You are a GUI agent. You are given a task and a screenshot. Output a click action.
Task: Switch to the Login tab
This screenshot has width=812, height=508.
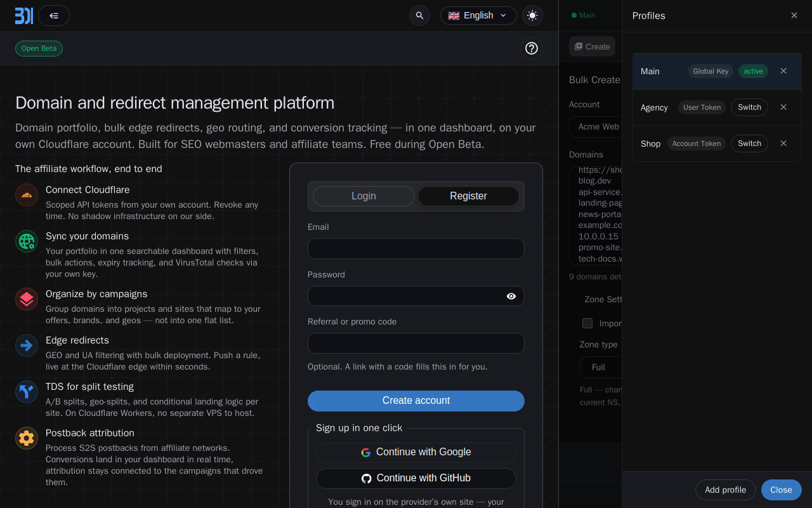(x=363, y=196)
